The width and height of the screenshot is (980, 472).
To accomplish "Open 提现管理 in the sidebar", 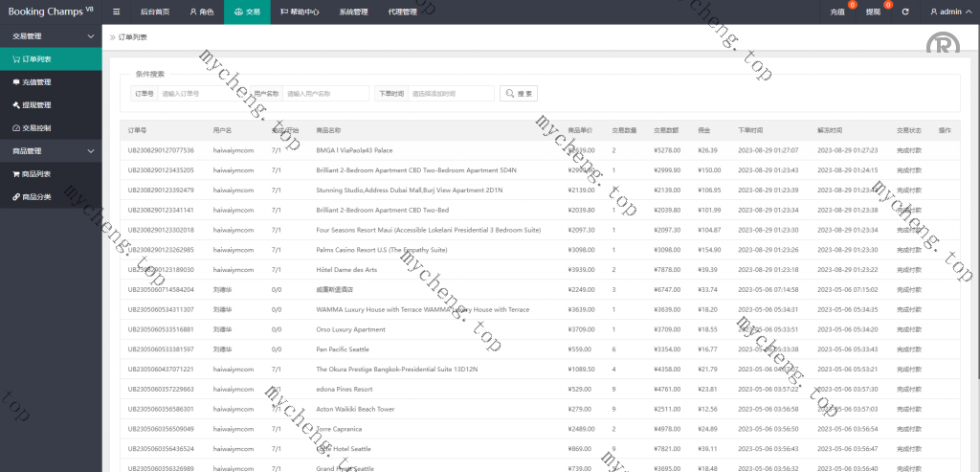I will [x=36, y=104].
